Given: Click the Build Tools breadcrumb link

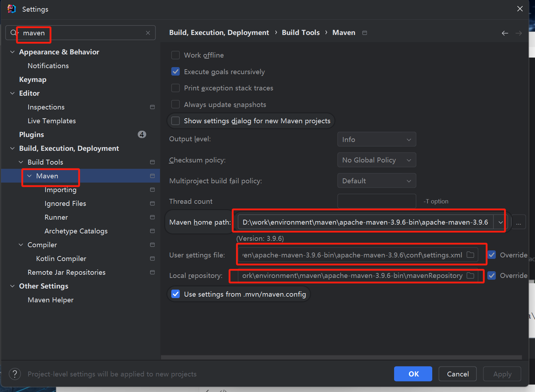Looking at the screenshot, I should pyautogui.click(x=301, y=32).
